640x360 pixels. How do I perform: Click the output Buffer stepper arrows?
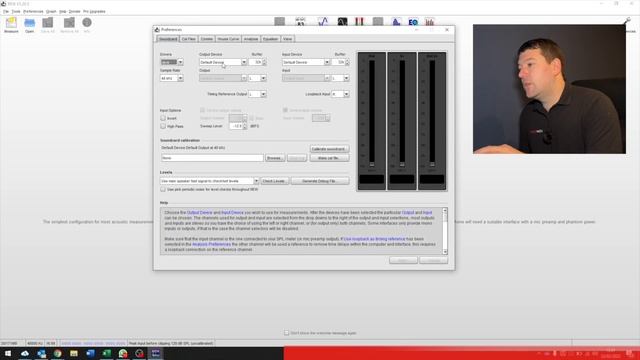[x=264, y=62]
